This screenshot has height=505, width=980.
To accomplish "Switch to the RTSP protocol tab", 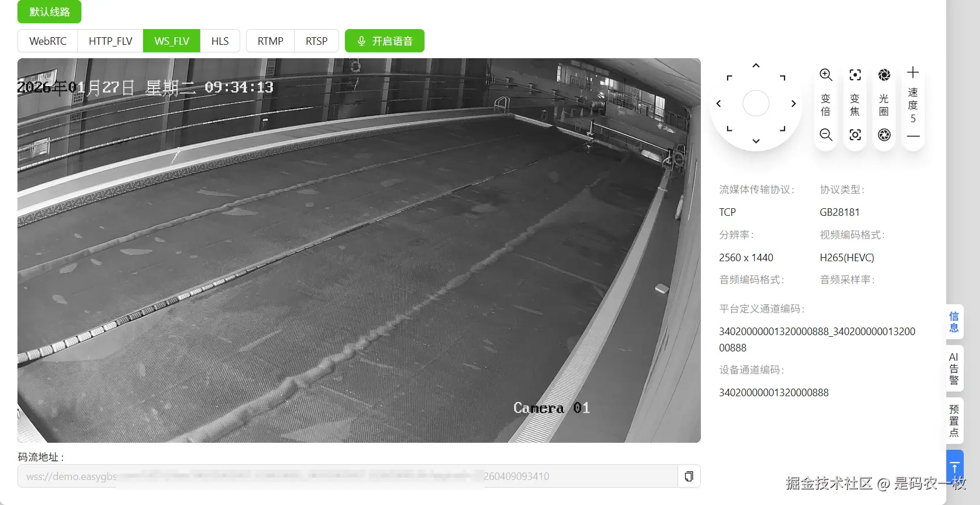I will [316, 41].
